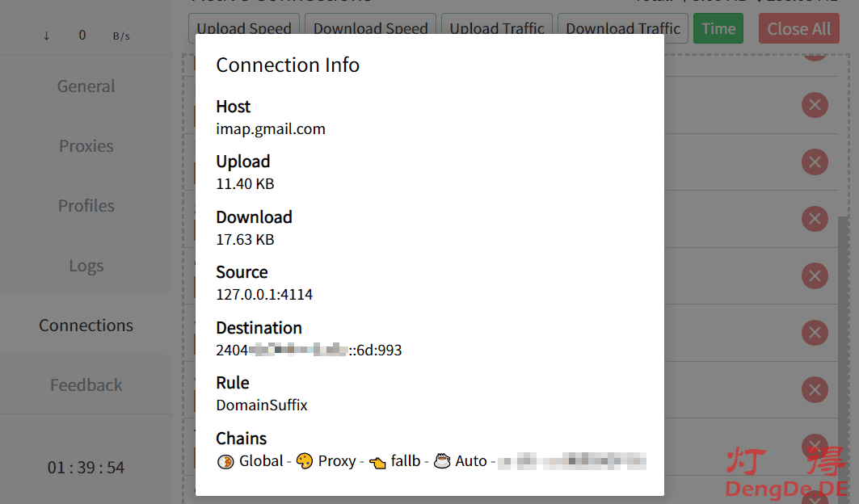Sort by Download Traffic
This screenshot has width=859, height=504.
[623, 28]
